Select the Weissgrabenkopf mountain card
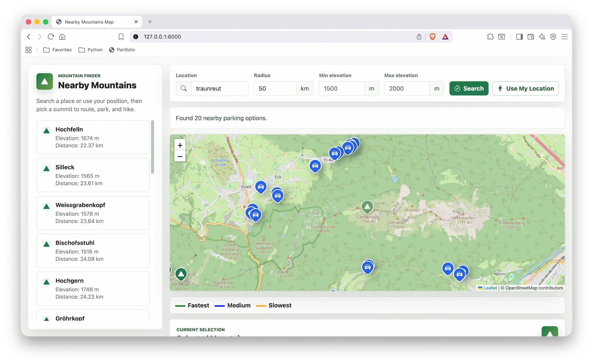Viewport: 593px width, 364px height. point(93,213)
